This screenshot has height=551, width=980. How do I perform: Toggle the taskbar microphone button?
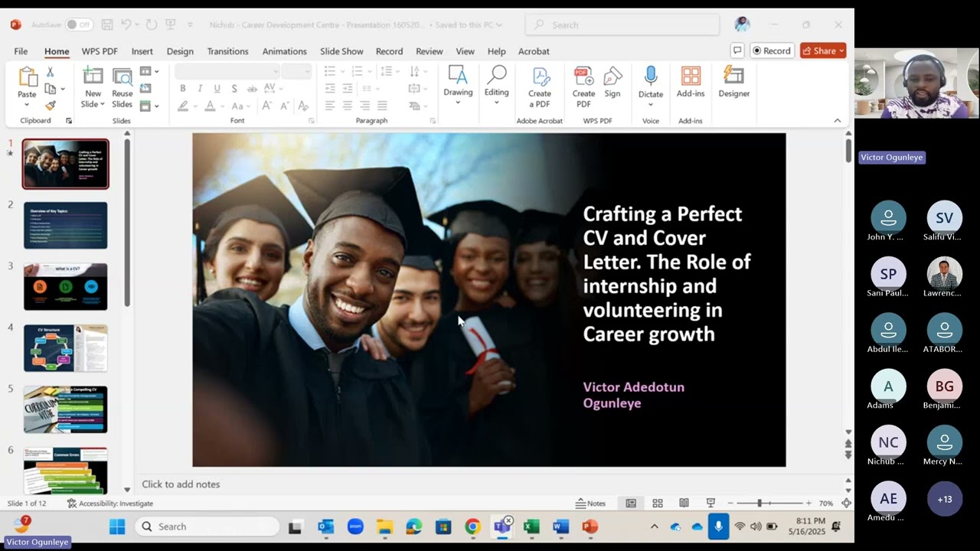pyautogui.click(x=718, y=527)
